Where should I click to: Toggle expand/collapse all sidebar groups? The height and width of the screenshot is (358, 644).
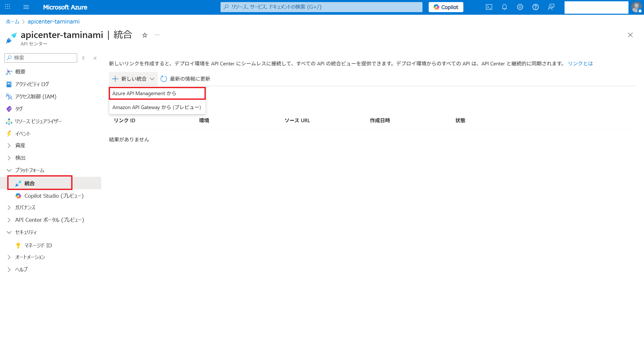point(83,58)
